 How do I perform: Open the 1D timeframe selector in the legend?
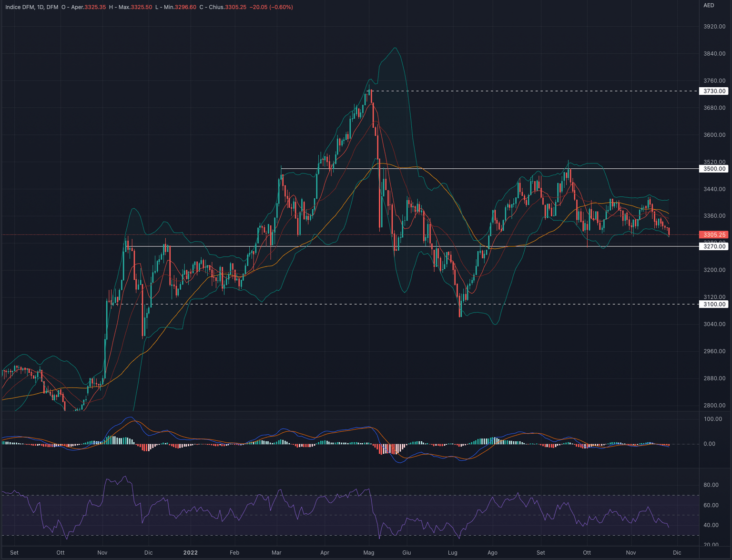tap(40, 7)
